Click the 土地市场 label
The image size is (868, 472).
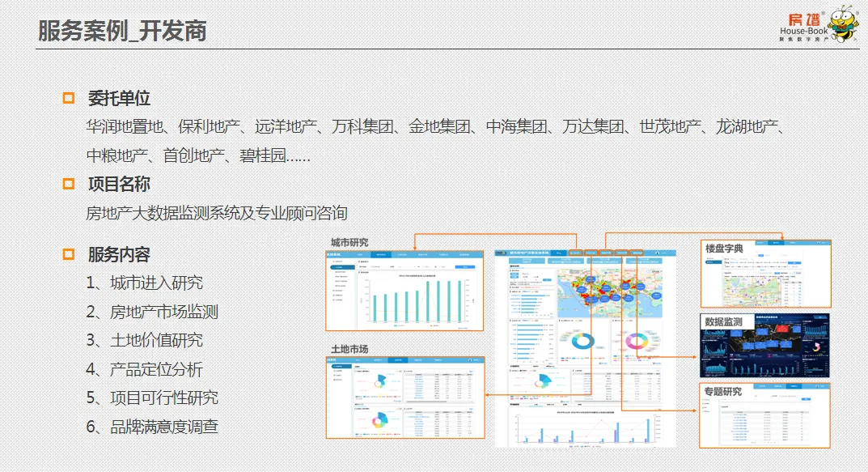click(x=349, y=349)
